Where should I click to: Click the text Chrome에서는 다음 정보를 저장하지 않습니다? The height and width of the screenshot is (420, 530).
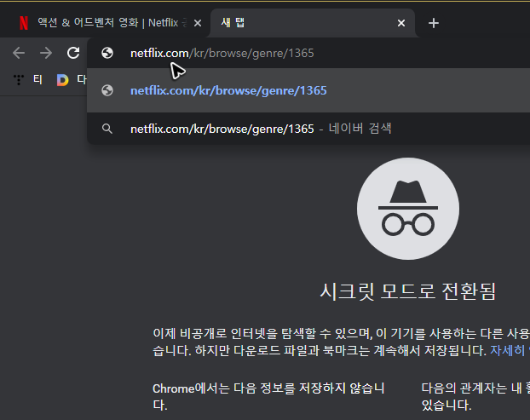coord(268,396)
